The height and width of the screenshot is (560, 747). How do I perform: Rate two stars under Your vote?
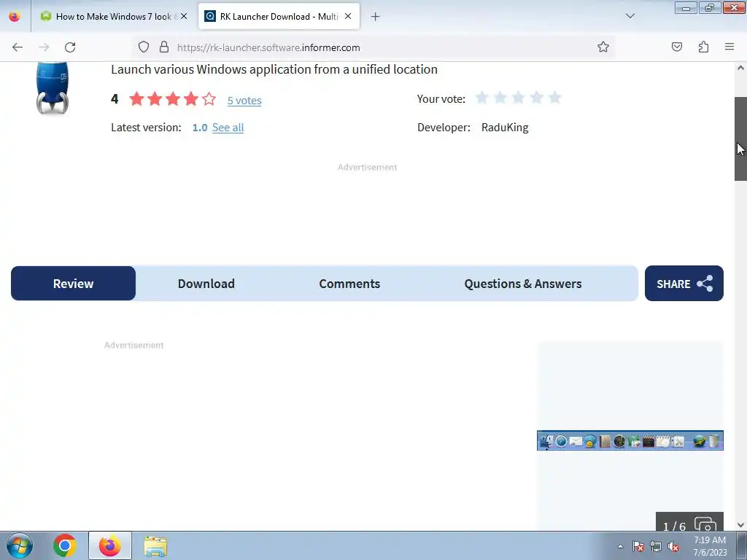click(x=500, y=98)
